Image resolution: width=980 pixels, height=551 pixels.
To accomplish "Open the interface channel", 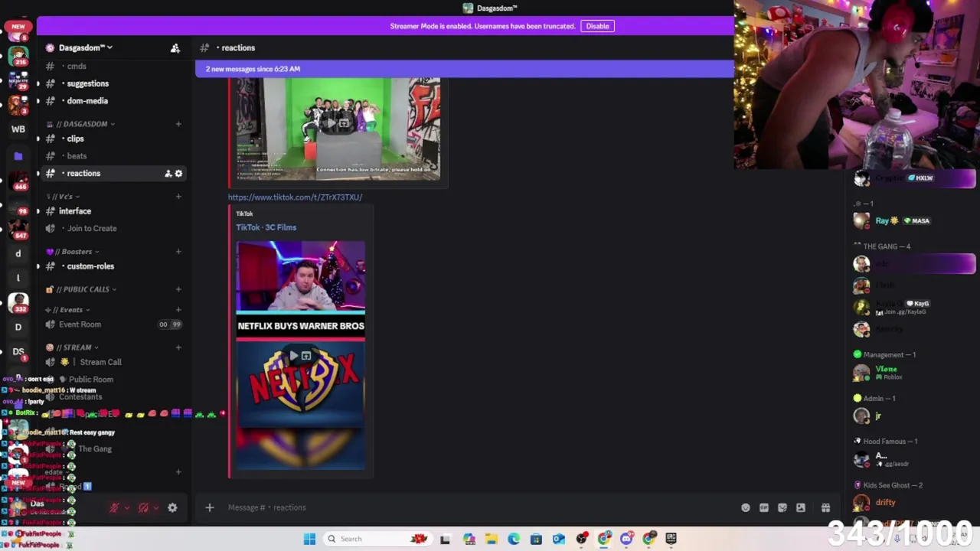I will tap(113, 211).
